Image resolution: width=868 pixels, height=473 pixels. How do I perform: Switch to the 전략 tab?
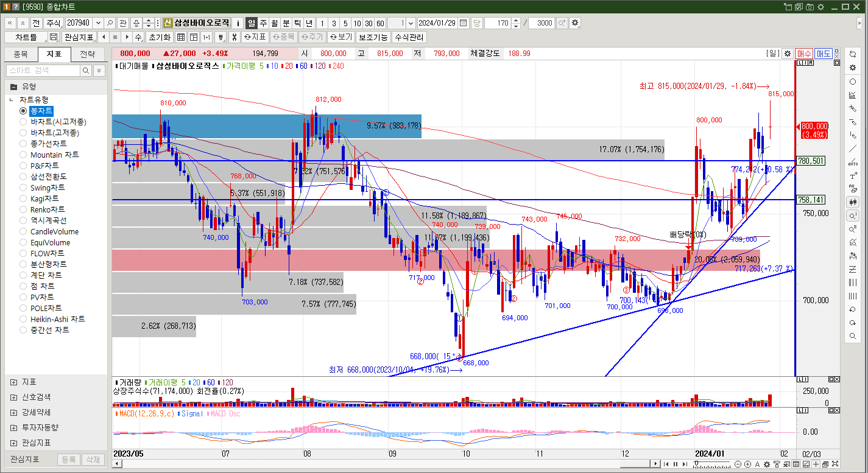88,54
